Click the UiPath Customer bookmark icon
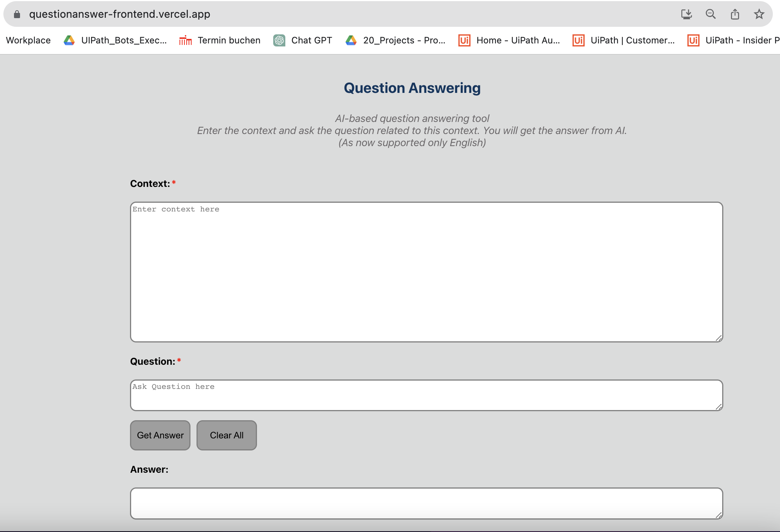This screenshot has width=780, height=532. coord(578,40)
